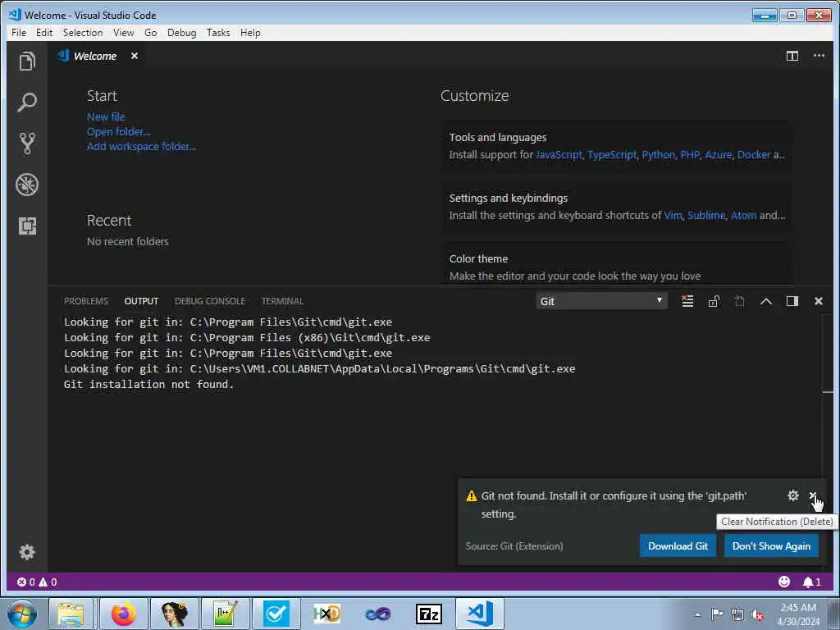Switch to the PROBLEMS panel tab
This screenshot has height=630, width=840.
click(85, 301)
